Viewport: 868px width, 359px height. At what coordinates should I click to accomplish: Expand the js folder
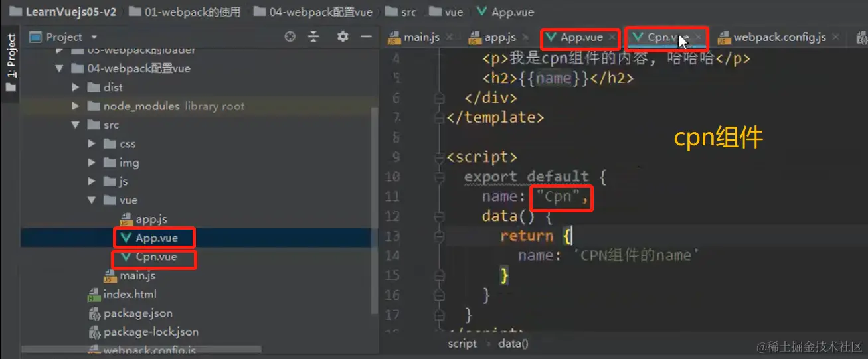[92, 181]
